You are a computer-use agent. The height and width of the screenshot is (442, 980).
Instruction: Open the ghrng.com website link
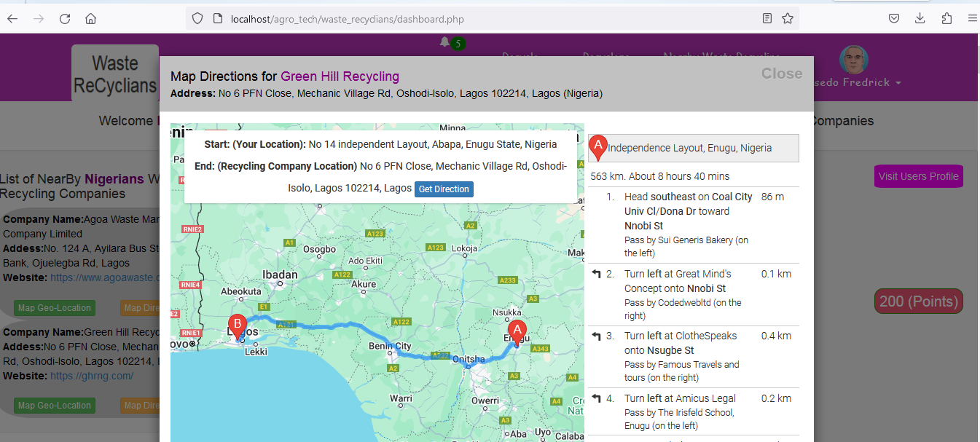tap(92, 376)
